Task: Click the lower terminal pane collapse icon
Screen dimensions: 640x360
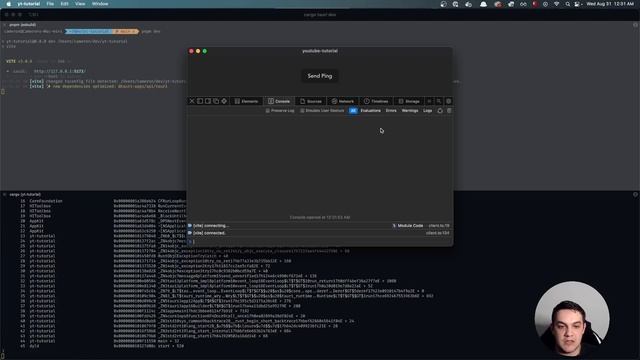Action: coord(636,195)
